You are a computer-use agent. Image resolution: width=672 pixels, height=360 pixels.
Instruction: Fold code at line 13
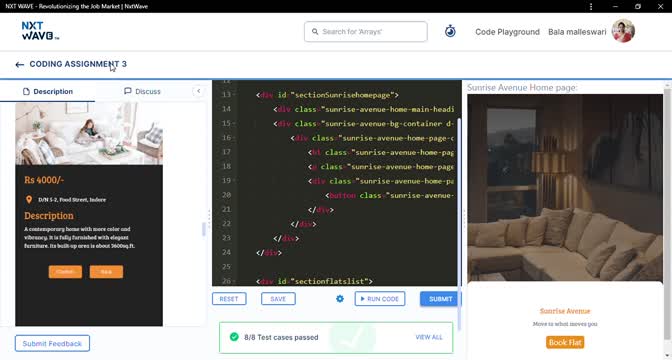point(234,95)
